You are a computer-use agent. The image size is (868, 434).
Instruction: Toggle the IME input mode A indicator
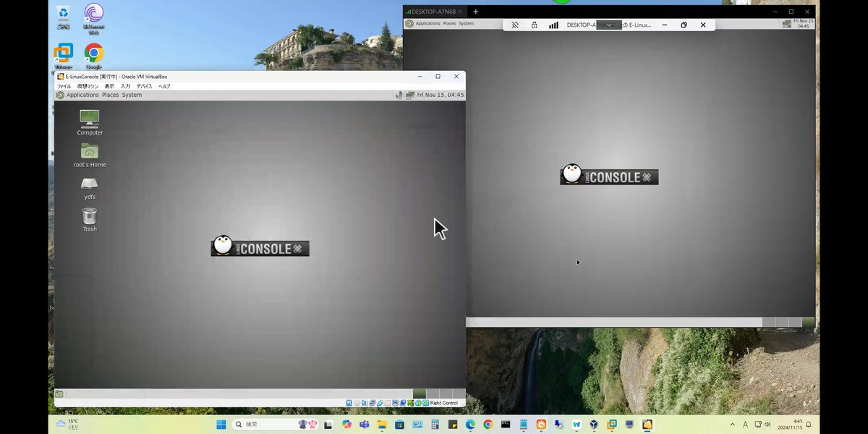click(745, 425)
